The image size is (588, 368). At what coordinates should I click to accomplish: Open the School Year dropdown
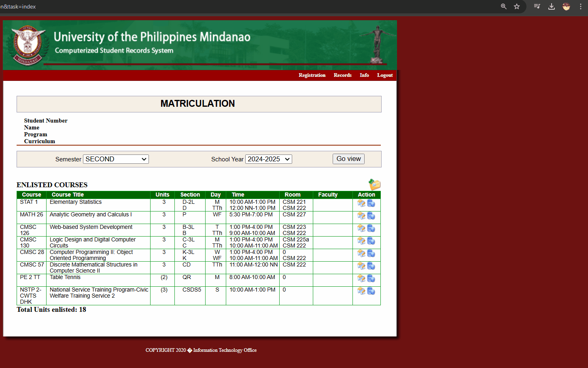(x=268, y=159)
